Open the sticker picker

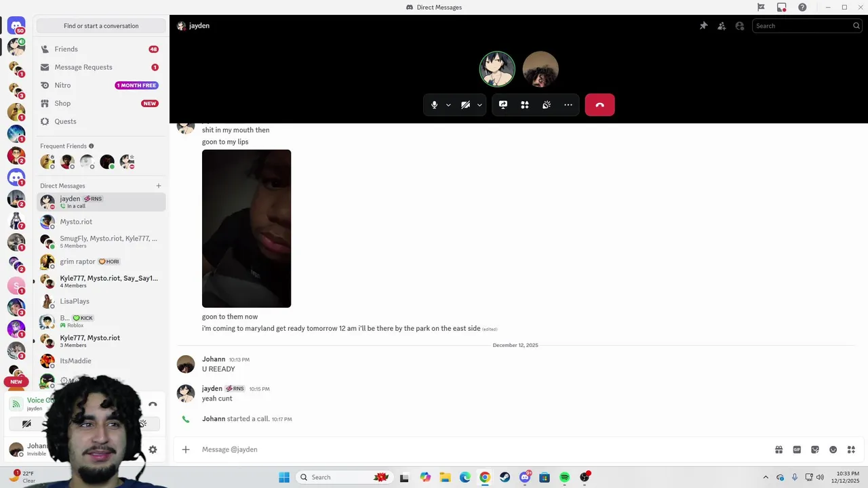(x=815, y=449)
